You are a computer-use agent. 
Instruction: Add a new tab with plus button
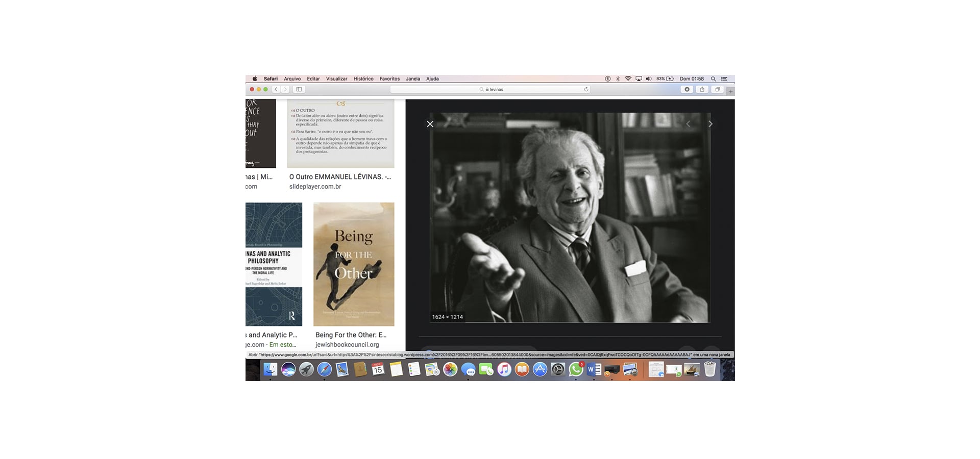(x=730, y=91)
